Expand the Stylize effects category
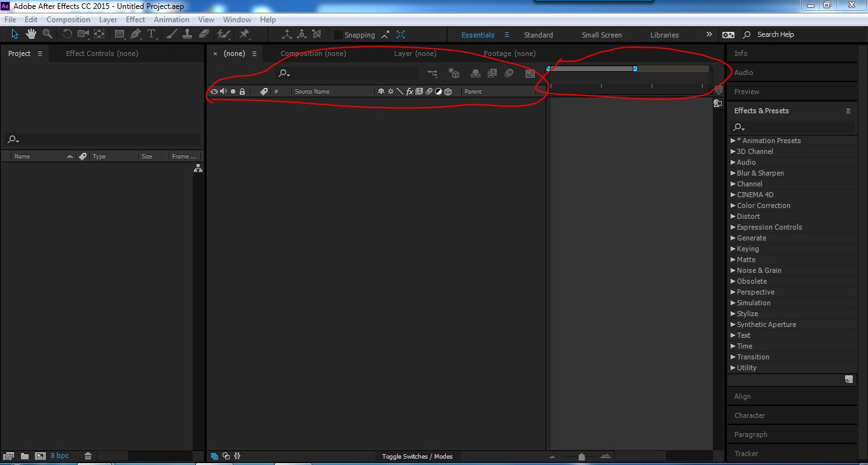 [x=733, y=314]
